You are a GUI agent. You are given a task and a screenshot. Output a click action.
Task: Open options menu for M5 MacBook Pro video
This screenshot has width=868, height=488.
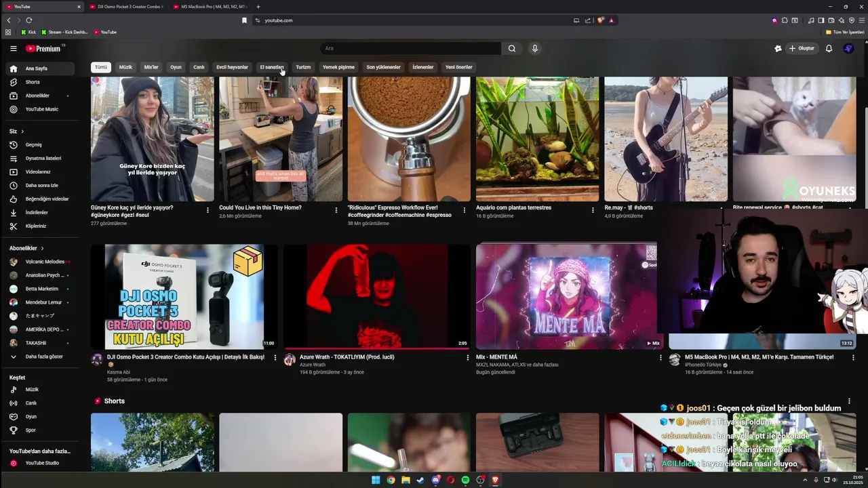tap(853, 357)
